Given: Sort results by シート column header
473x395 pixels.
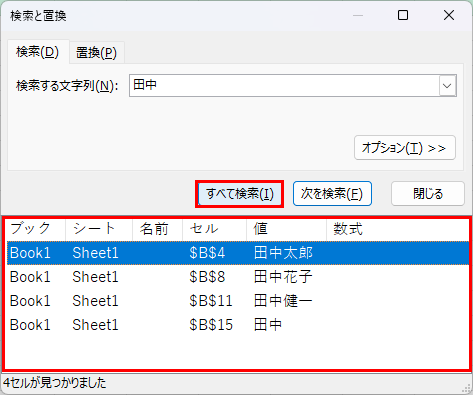Looking at the screenshot, I should (99, 229).
